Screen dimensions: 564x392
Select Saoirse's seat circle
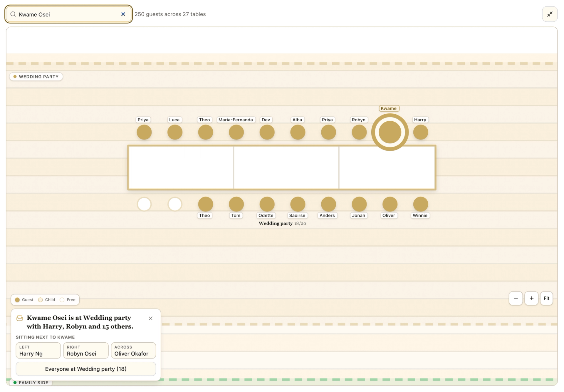coord(298,204)
